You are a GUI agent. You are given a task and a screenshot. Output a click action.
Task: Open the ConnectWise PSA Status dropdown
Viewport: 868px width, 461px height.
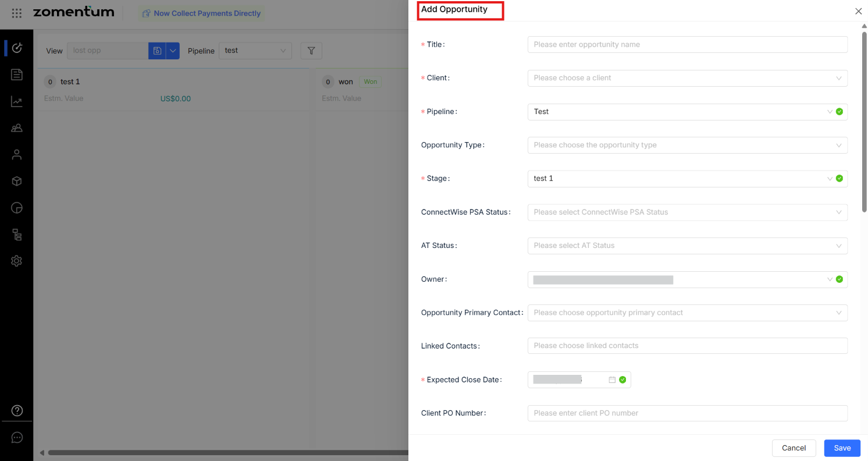[687, 212]
